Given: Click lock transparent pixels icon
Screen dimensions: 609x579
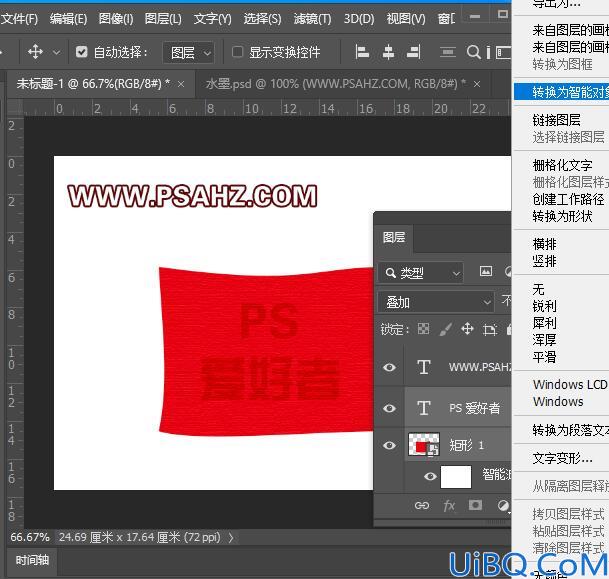Looking at the screenshot, I should point(423,329).
